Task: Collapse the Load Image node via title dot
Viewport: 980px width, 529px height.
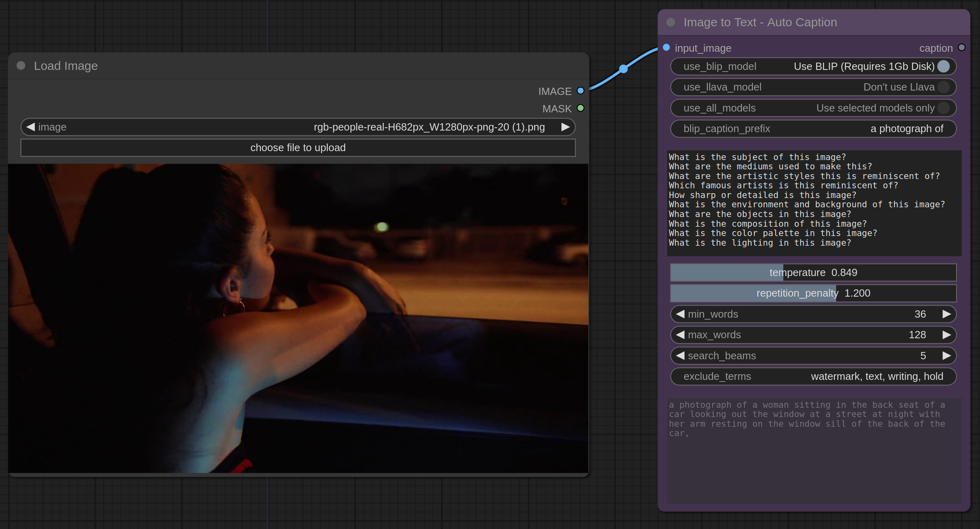Action: (21, 65)
